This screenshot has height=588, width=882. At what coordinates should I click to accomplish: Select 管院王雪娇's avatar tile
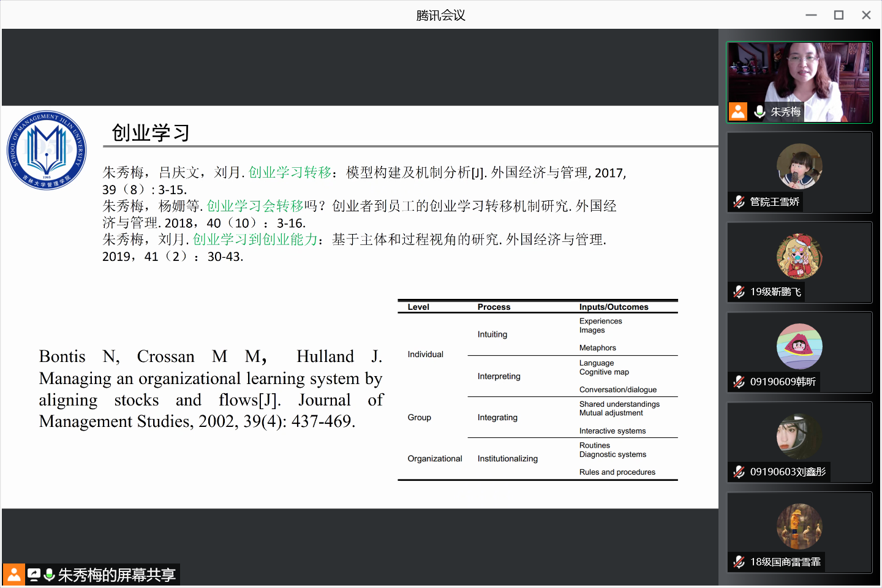[799, 166]
